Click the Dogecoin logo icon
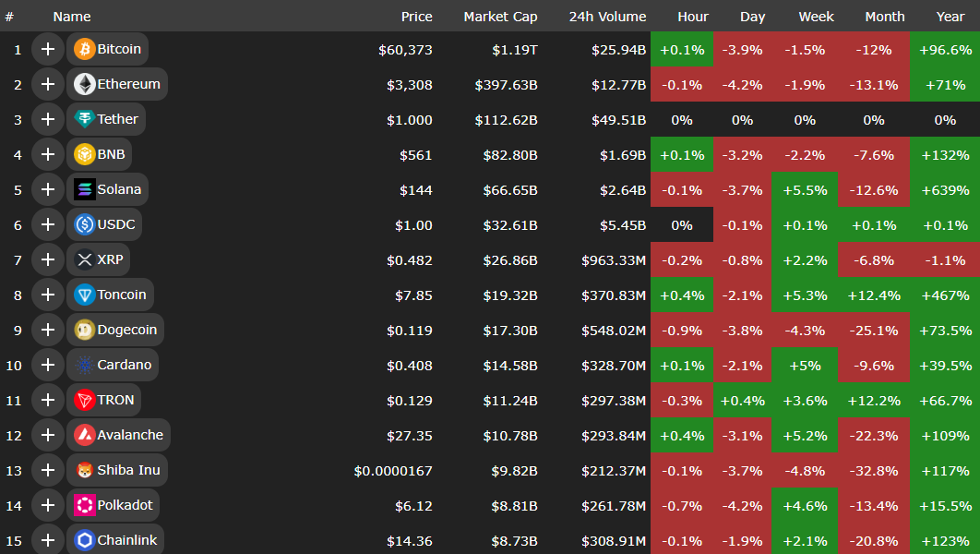 [85, 330]
